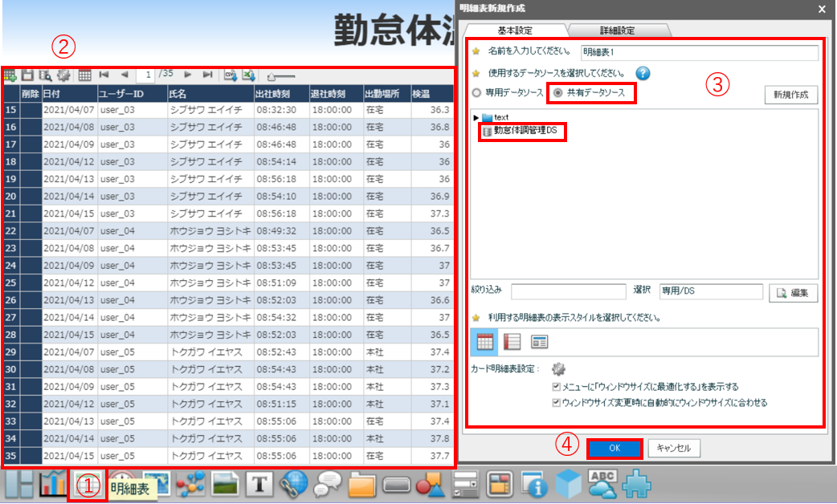837x504 pixels.
Task: Open the chart tool in bottom toolbar
Action: [x=53, y=483]
